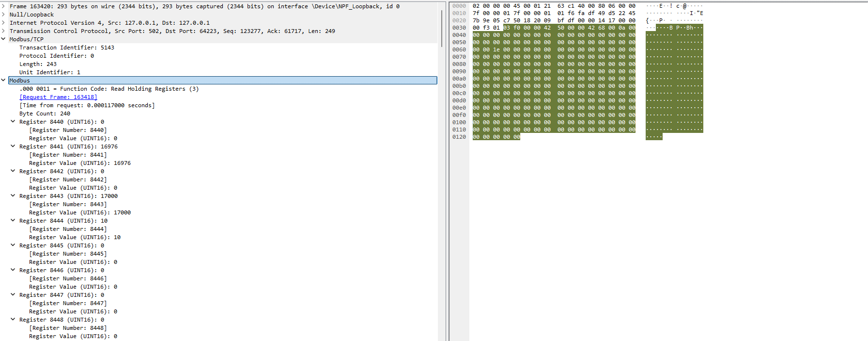Click hex offset 0060 in bytes pane
868x341 pixels.
tap(459, 49)
